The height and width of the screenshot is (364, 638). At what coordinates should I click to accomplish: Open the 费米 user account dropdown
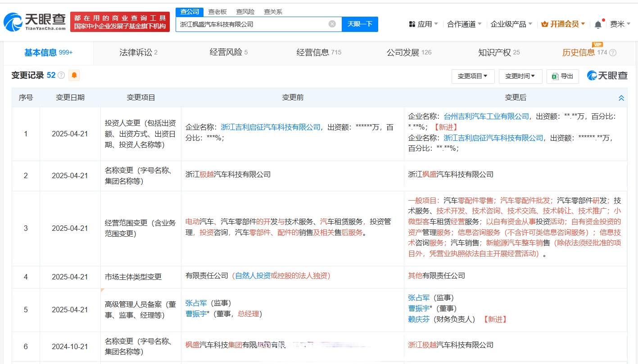(620, 24)
